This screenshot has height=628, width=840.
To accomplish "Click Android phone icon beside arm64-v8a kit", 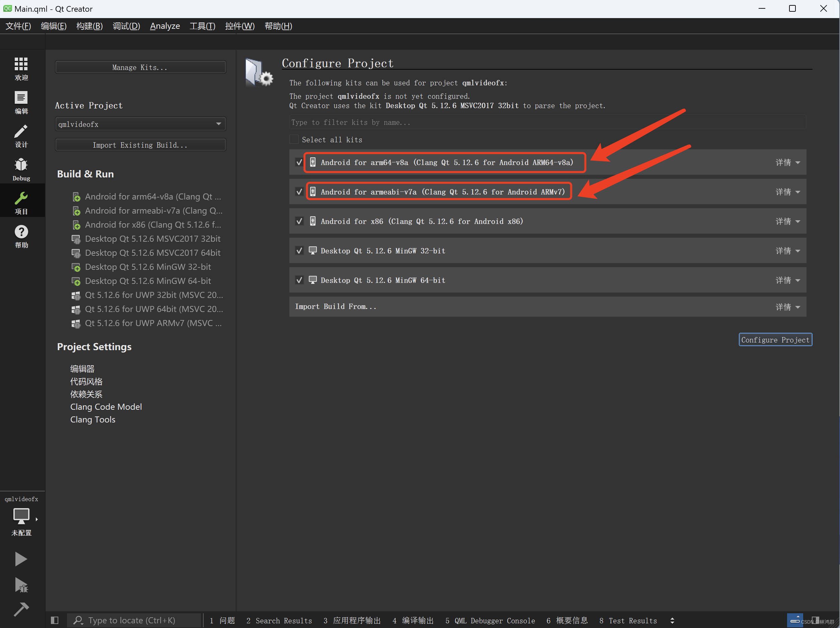I will coord(312,162).
